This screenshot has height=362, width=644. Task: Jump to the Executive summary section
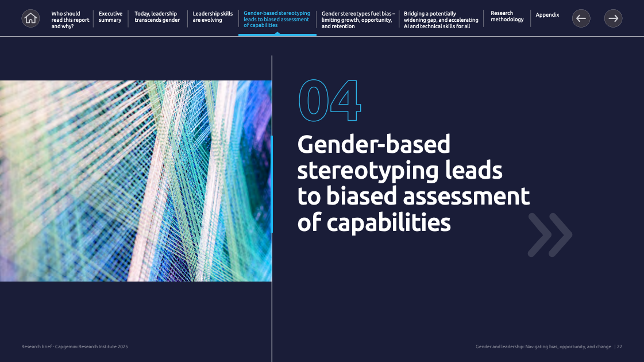pos(110,17)
